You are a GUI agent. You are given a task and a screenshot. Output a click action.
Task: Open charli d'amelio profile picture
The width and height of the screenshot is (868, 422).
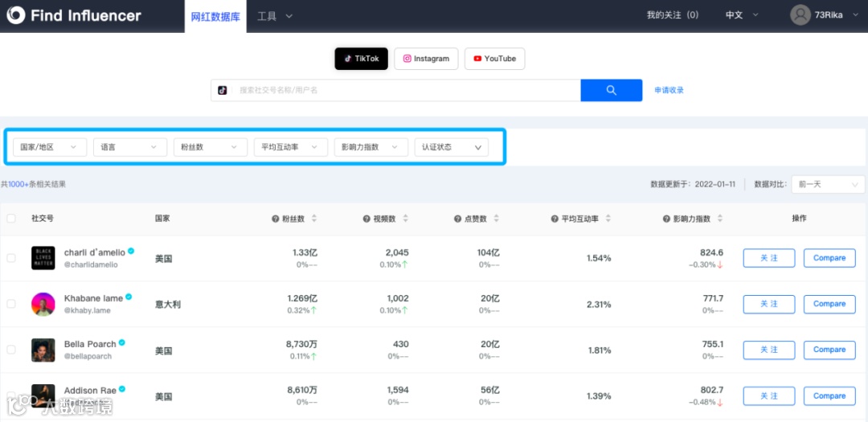click(x=43, y=258)
